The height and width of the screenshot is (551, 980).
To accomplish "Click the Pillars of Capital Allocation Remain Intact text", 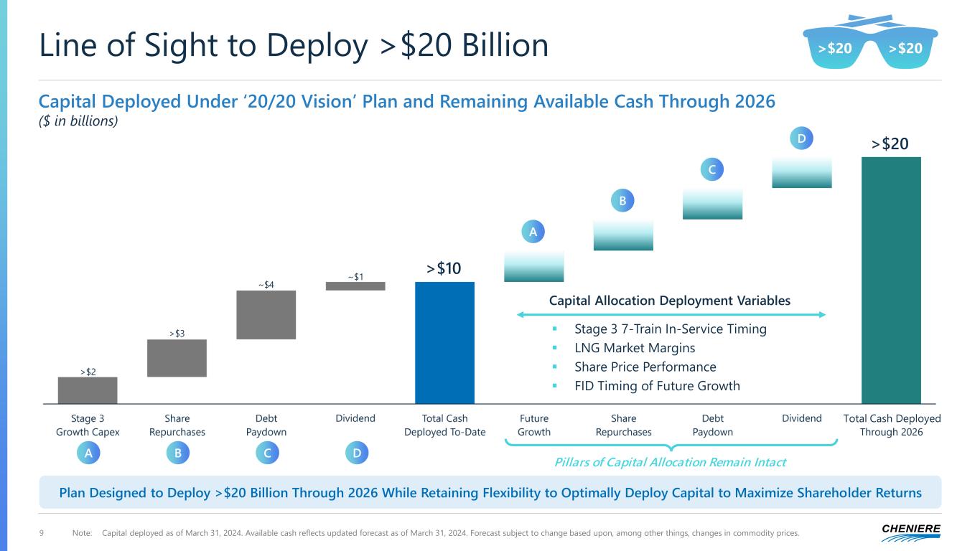I will tap(670, 462).
